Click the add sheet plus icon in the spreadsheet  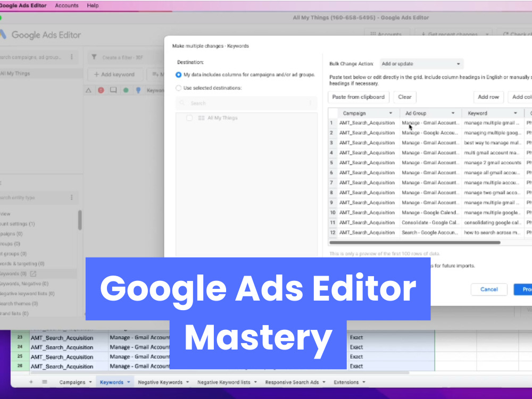[31, 382]
